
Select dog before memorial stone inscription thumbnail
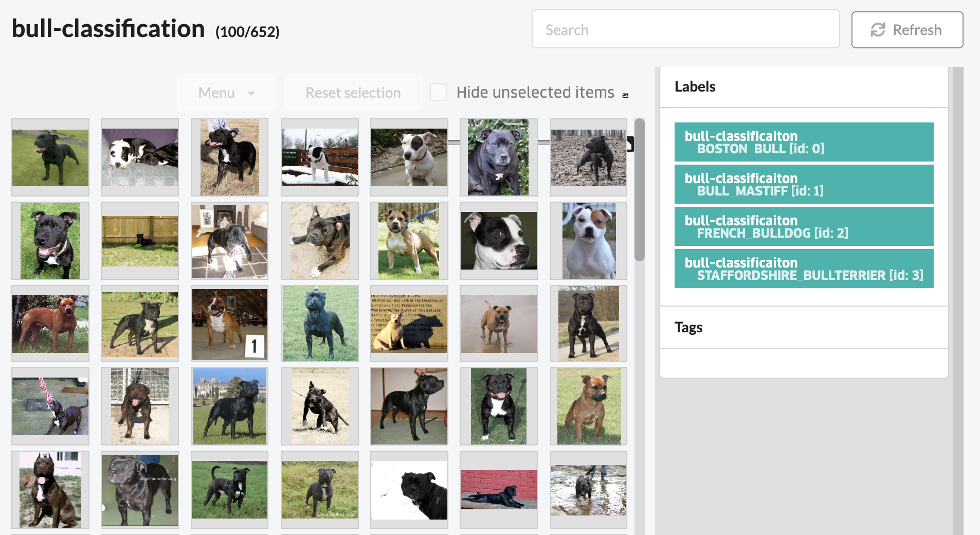(x=409, y=324)
